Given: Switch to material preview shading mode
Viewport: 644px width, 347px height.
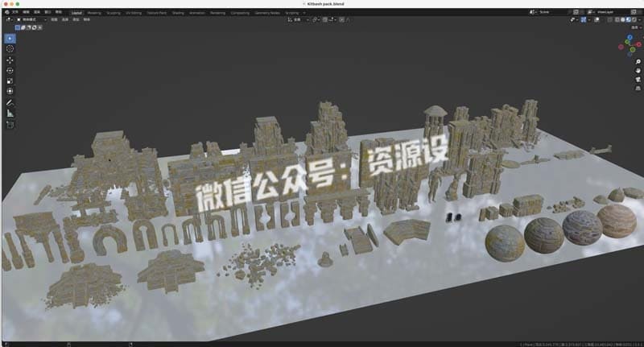Looking at the screenshot, I should pos(628,19).
